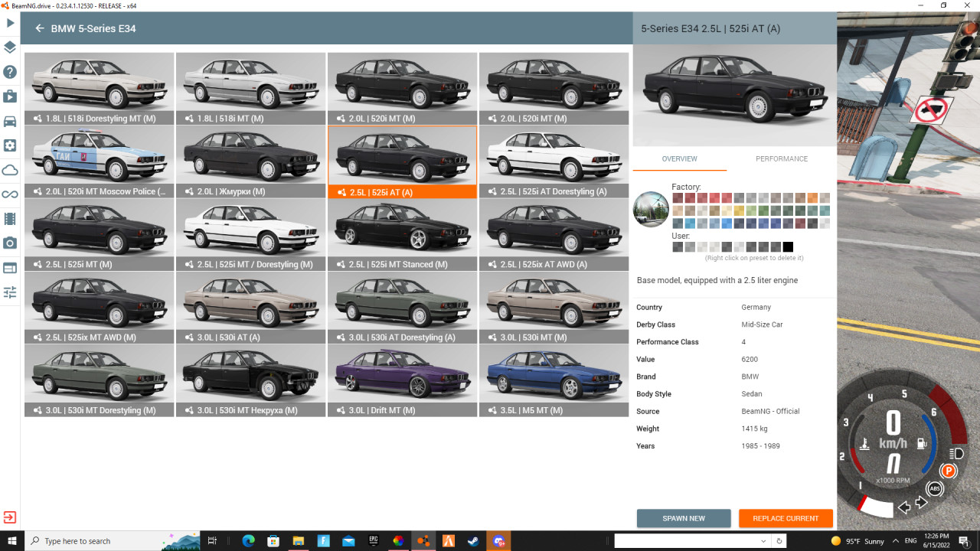Pick the first dark red factory paint swatch
Viewport: 980px width, 551px height.
(678, 198)
